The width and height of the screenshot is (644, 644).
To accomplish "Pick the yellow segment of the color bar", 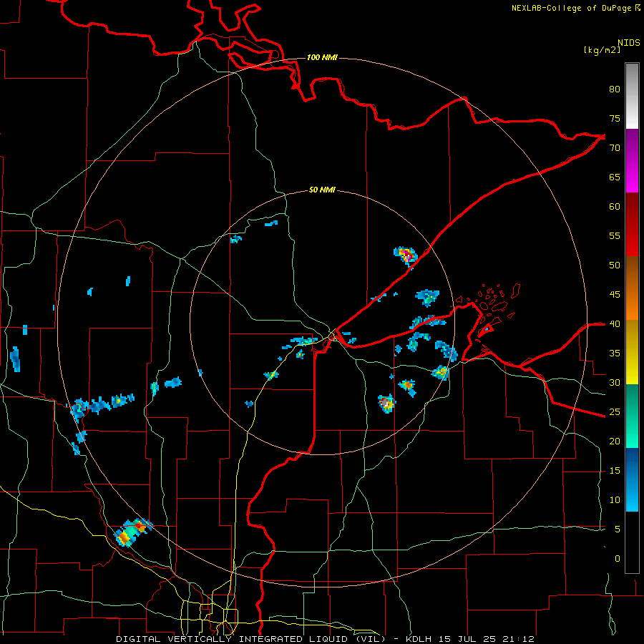I will (632, 352).
